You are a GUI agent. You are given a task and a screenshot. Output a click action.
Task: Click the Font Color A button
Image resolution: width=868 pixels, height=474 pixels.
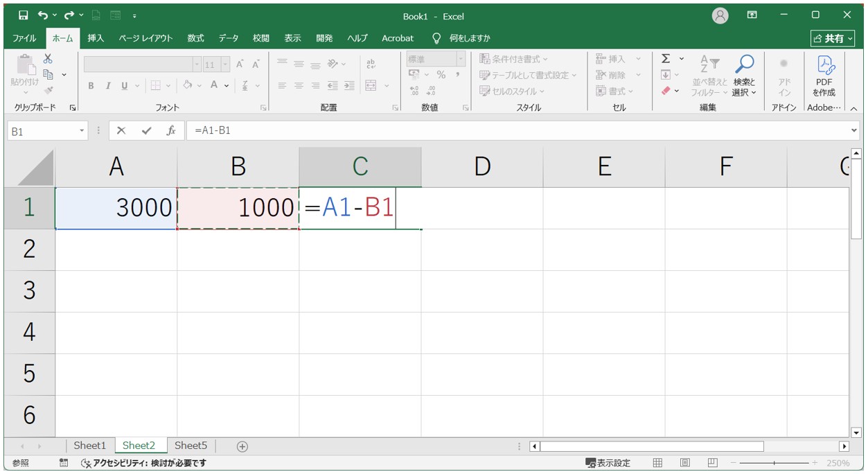coord(215,86)
